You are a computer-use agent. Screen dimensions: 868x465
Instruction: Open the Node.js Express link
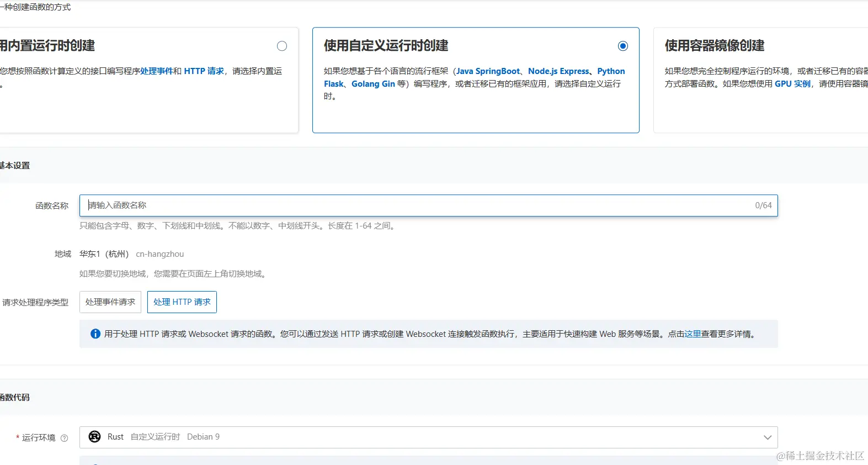(x=558, y=71)
